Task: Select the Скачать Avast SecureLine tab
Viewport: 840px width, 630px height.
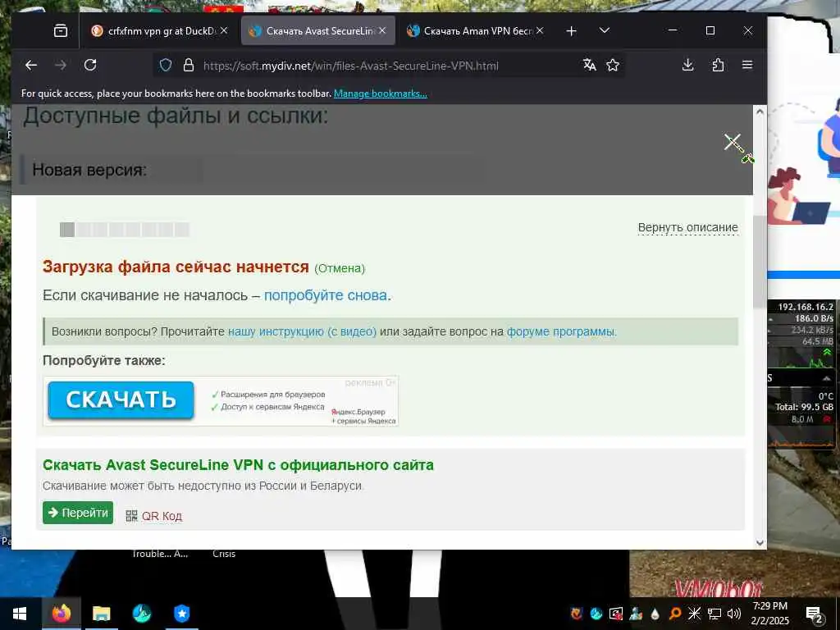Action: pyautogui.click(x=318, y=31)
